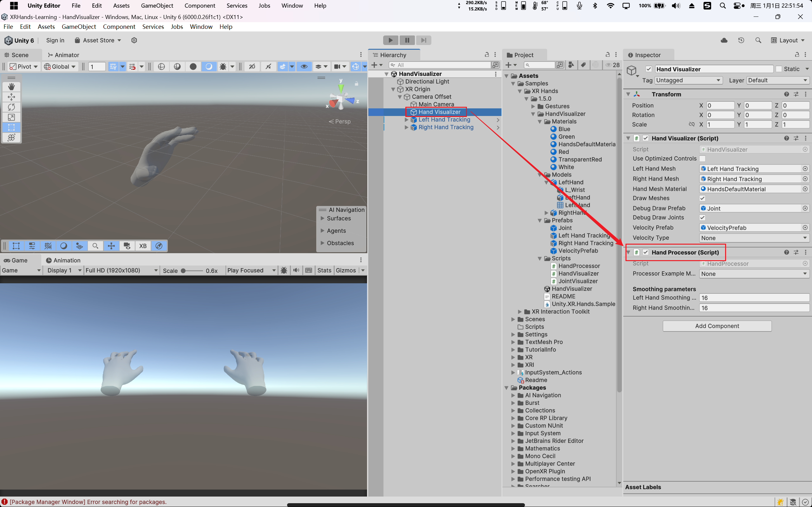Select the Scale tool in Scene toolbar
This screenshot has width=812, height=507.
coord(11,117)
